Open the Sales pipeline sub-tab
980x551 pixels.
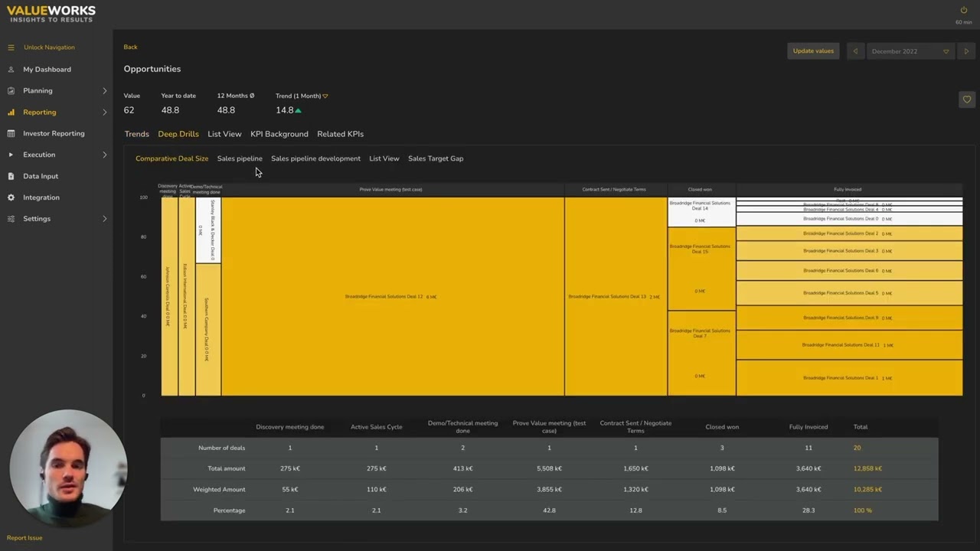click(240, 158)
